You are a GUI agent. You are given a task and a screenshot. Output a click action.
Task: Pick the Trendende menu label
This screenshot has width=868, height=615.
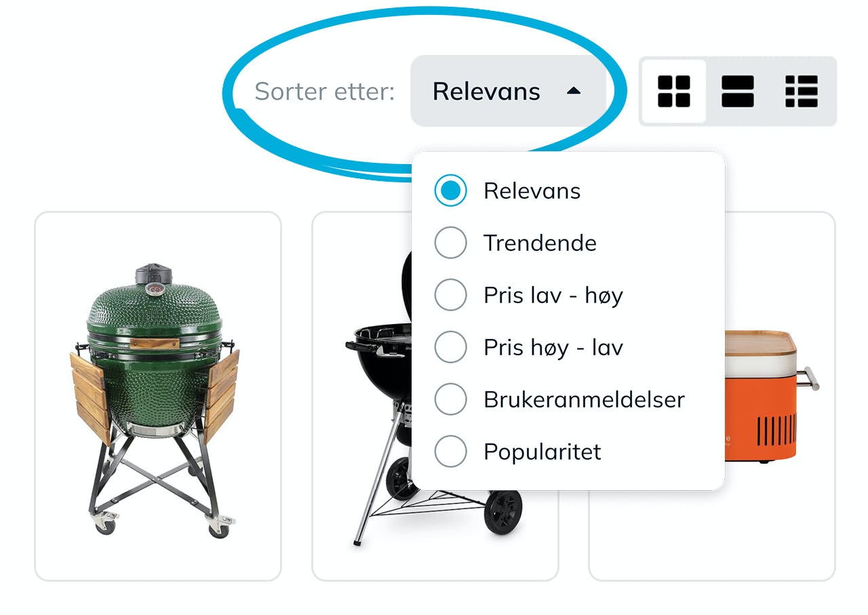tap(540, 243)
